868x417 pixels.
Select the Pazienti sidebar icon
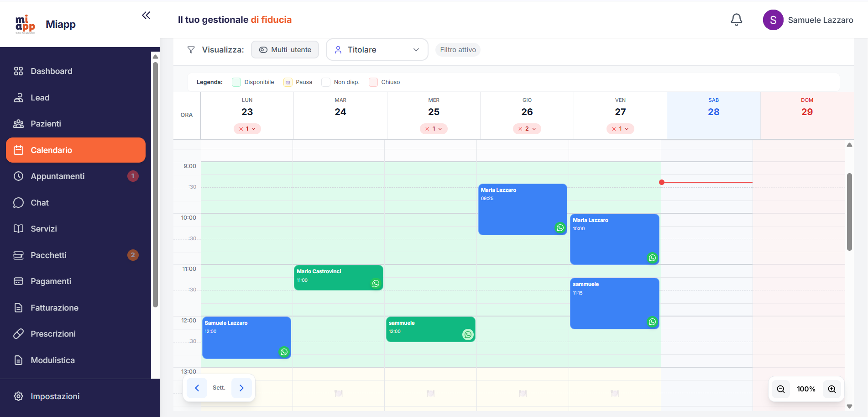[x=18, y=123]
